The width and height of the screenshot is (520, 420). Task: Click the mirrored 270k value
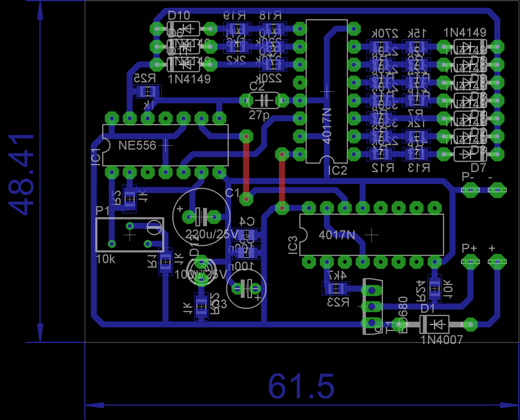[x=385, y=34]
